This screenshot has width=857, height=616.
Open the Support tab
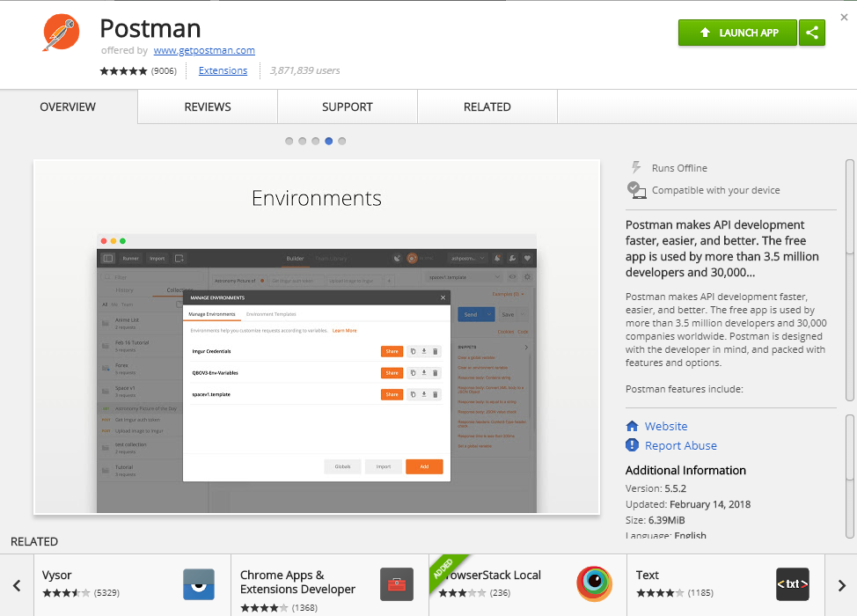(348, 107)
